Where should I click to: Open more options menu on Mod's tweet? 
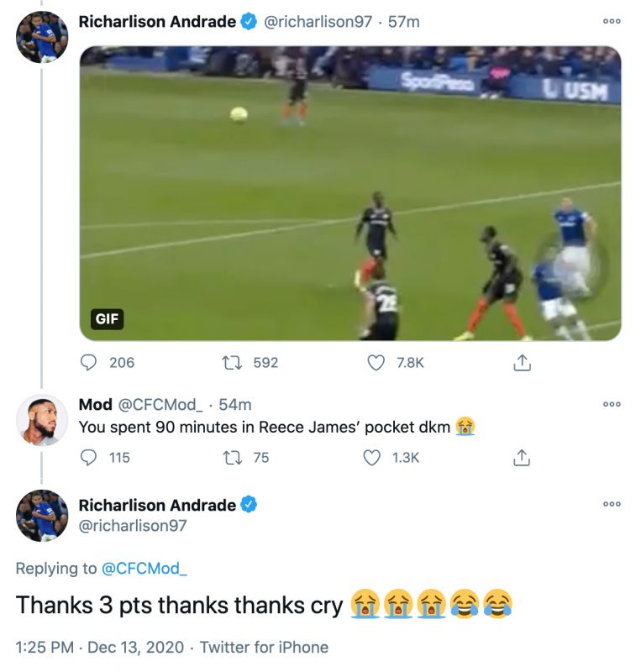click(612, 404)
